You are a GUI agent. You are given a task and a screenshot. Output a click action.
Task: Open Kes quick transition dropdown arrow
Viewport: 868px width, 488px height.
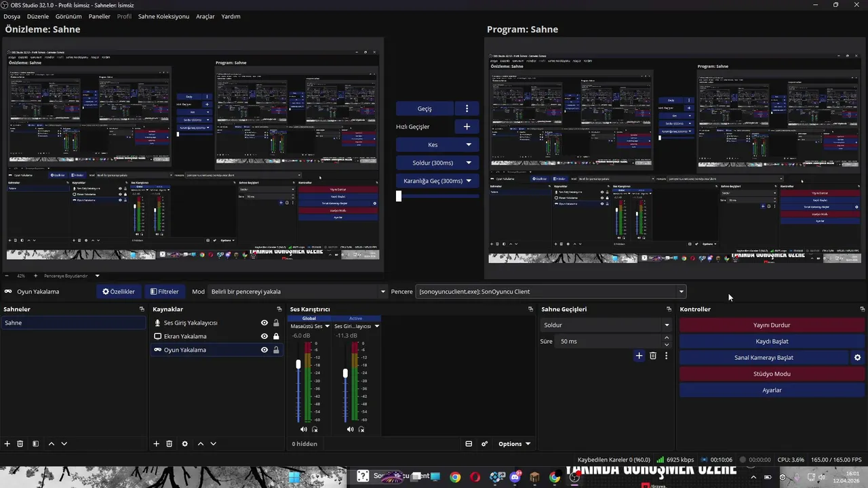click(469, 145)
